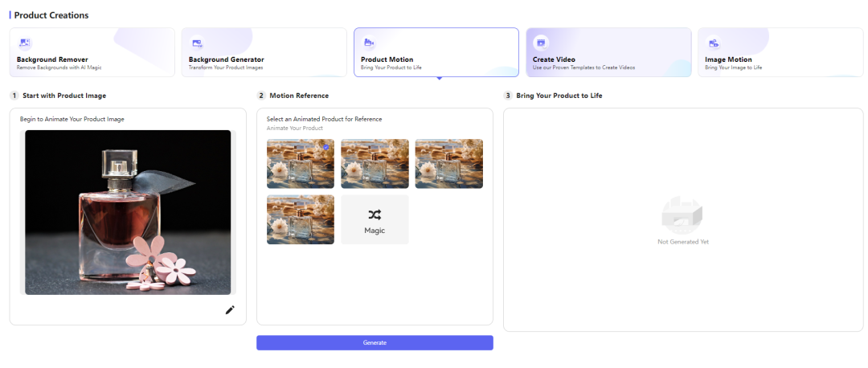This screenshot has height=368, width=868.
Task: Select the Product Motion tab
Action: pyautogui.click(x=436, y=52)
